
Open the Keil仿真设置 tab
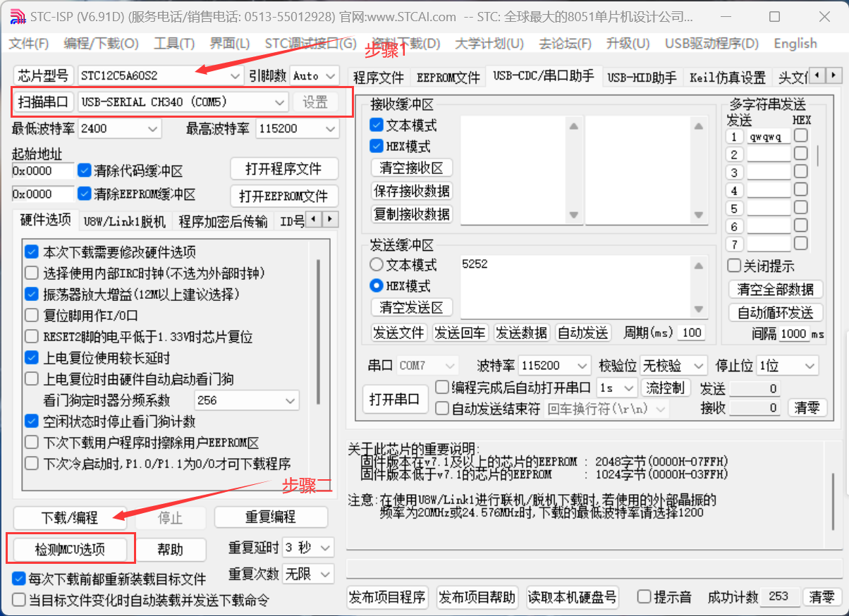click(727, 77)
